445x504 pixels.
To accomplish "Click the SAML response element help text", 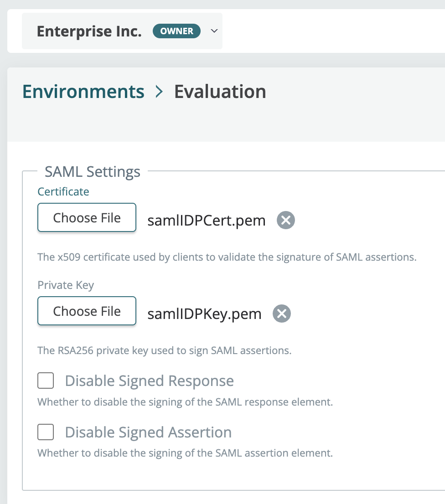I will point(185,402).
